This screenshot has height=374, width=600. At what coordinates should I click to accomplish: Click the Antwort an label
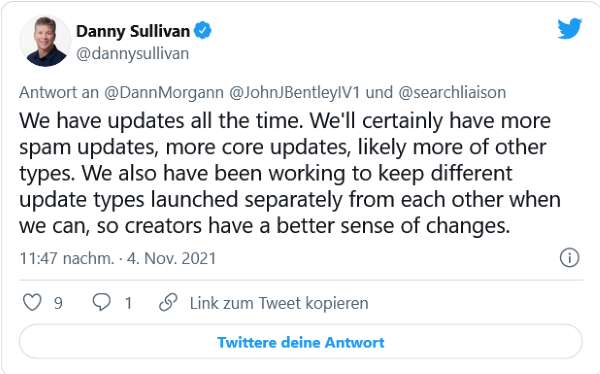[59, 92]
